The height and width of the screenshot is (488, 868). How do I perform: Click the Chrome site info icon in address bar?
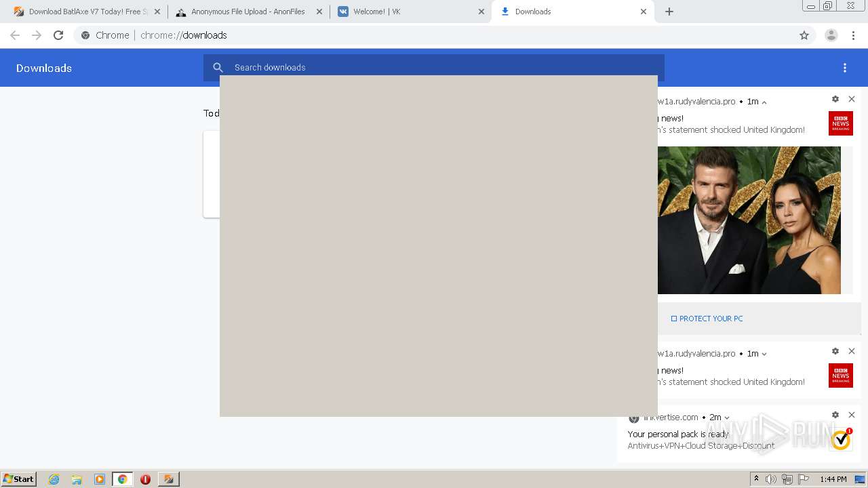(x=85, y=35)
